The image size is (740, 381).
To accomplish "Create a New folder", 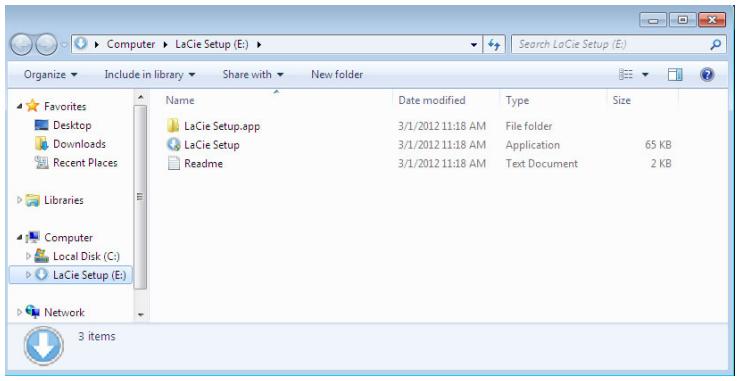I will tap(337, 74).
